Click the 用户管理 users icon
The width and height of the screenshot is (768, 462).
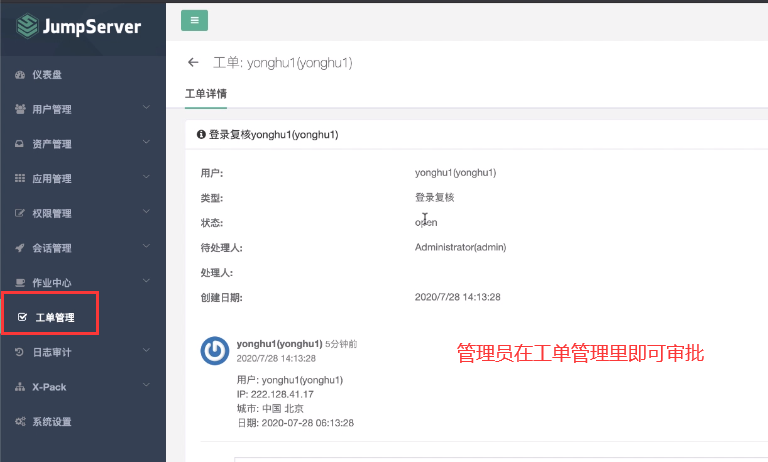[x=20, y=109]
